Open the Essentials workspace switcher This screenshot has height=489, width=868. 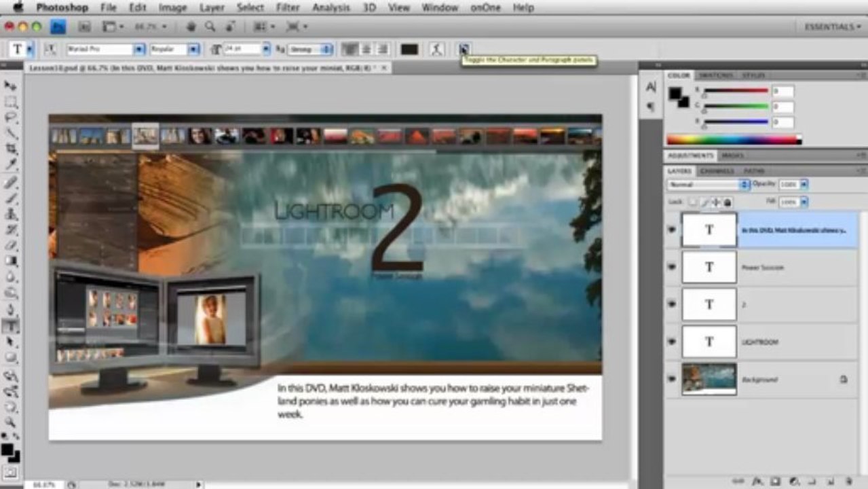(x=832, y=26)
